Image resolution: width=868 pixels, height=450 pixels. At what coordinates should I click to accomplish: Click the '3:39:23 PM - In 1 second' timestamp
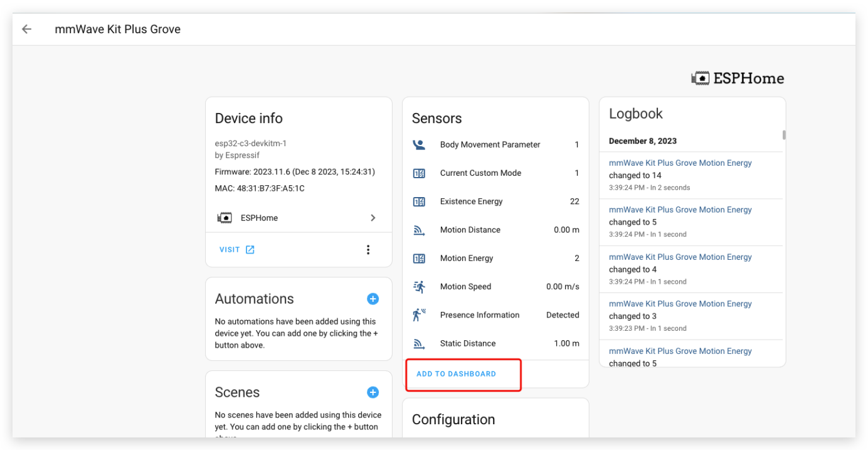click(x=648, y=328)
